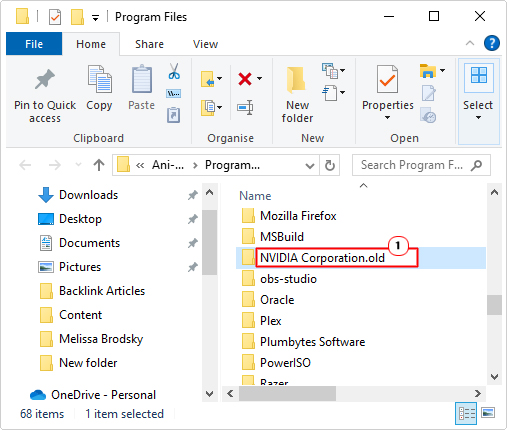
Task: Expand the Move to dropdown arrow
Action: tap(219, 79)
